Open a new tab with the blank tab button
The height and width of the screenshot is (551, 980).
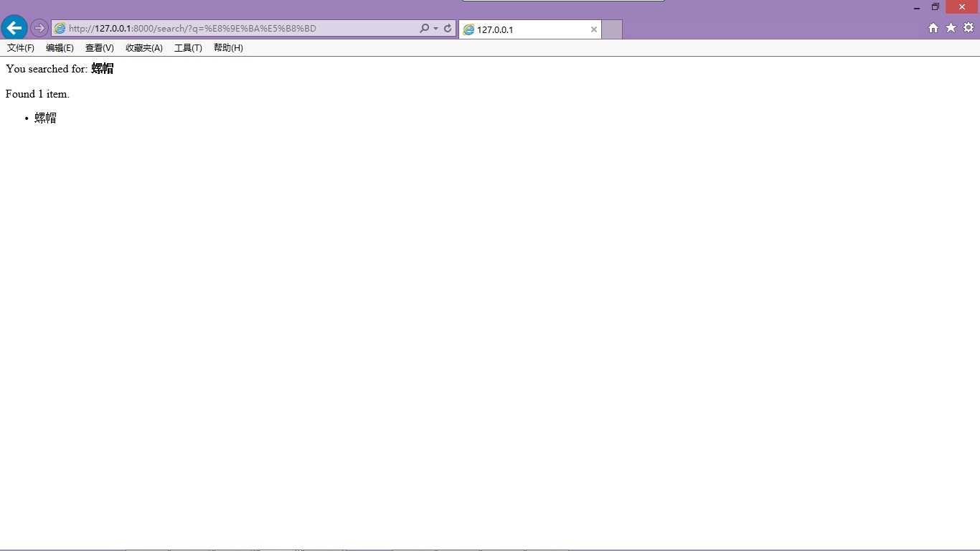[612, 29]
